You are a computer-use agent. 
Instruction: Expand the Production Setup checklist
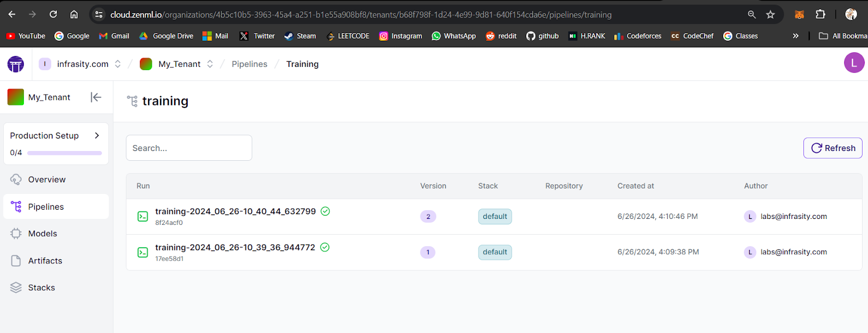point(97,136)
